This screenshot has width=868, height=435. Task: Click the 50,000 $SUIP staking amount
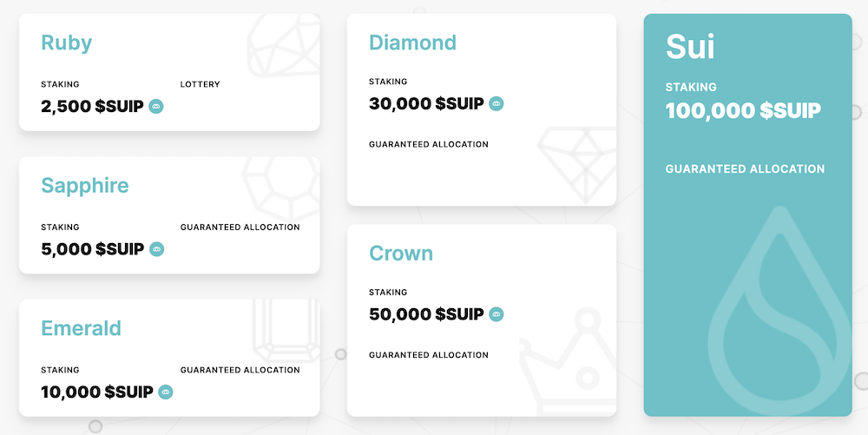tap(426, 314)
